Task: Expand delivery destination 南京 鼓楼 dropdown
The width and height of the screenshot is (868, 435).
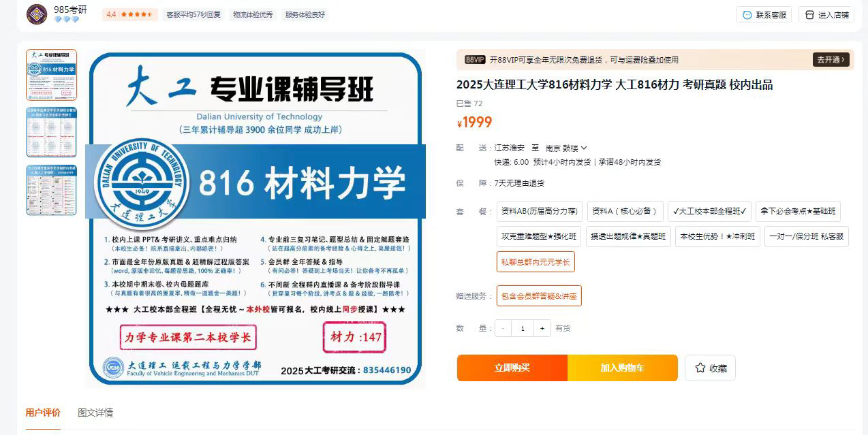Action: click(x=566, y=148)
